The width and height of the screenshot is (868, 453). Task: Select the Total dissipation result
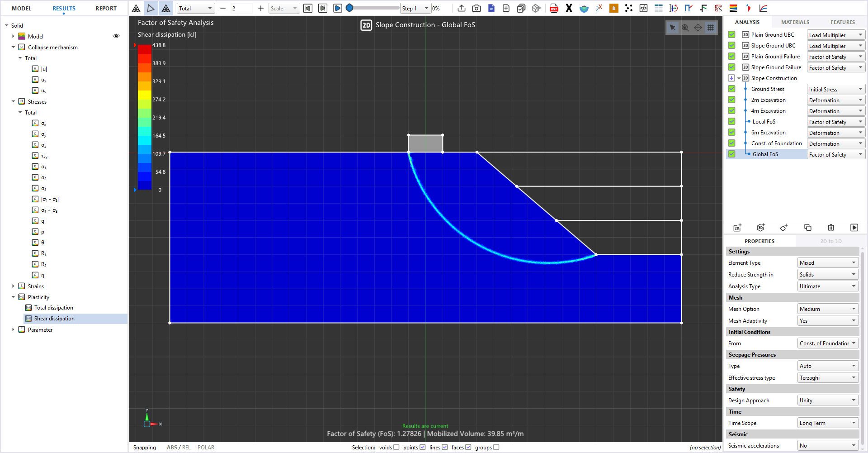coord(53,308)
